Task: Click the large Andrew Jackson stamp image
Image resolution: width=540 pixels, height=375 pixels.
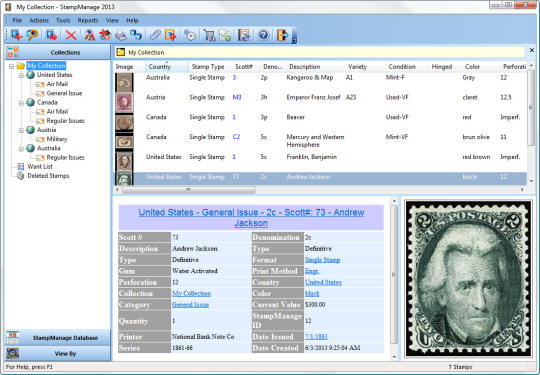Action: pos(468,278)
